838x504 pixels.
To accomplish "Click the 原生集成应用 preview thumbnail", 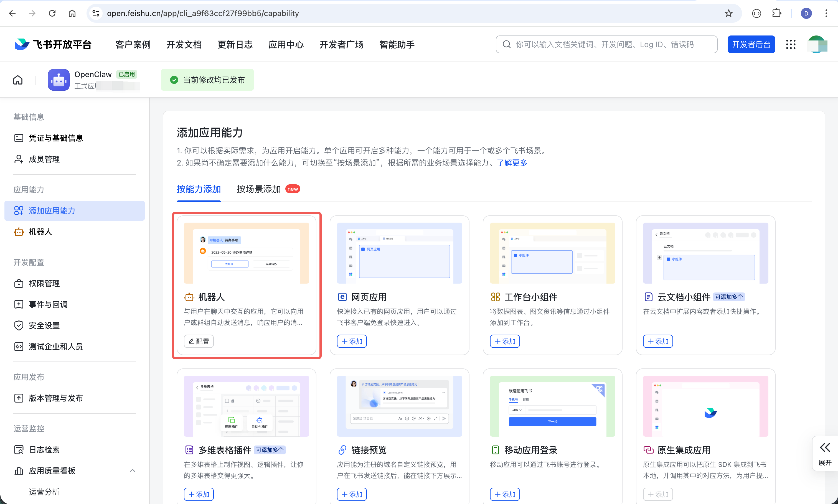I will (x=705, y=406).
